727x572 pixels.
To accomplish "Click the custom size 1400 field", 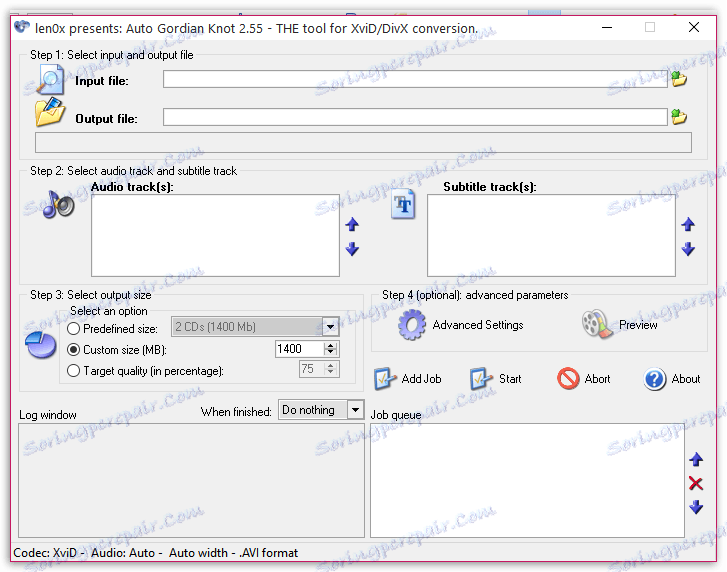I will tap(300, 349).
